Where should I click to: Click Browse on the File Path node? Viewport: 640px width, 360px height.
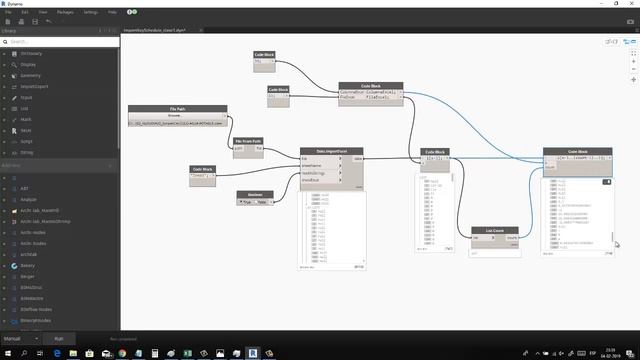(x=174, y=116)
